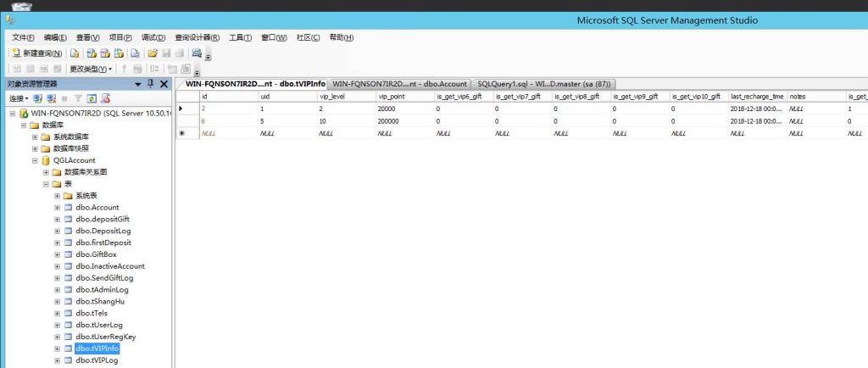Expand the Database Diagrams (数据库关系图) folder
868x368 pixels.
tap(46, 172)
